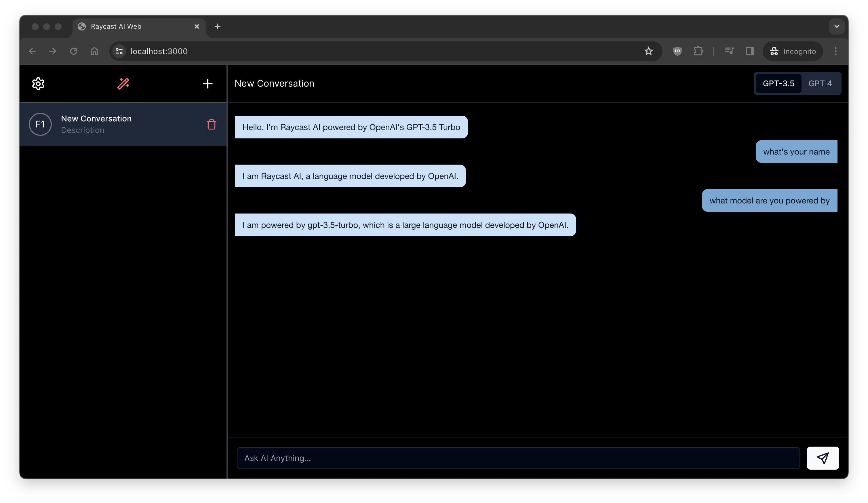Expand tab search dropdown chevron
The image size is (868, 503).
pos(837,26)
